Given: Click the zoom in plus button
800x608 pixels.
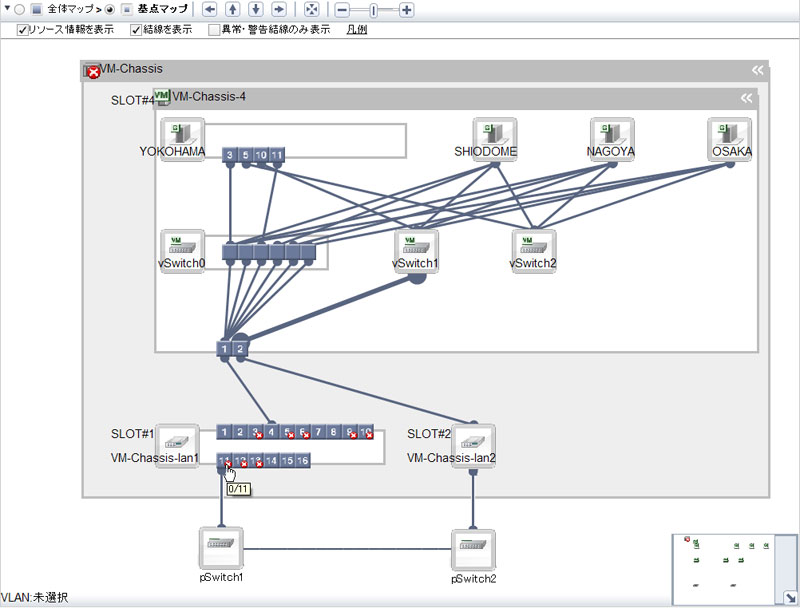Looking at the screenshot, I should click(x=406, y=10).
